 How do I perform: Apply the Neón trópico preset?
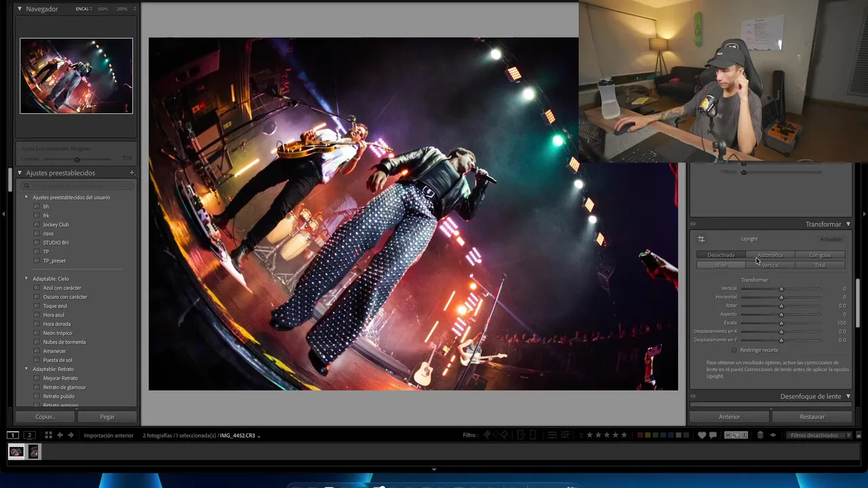coord(58,333)
